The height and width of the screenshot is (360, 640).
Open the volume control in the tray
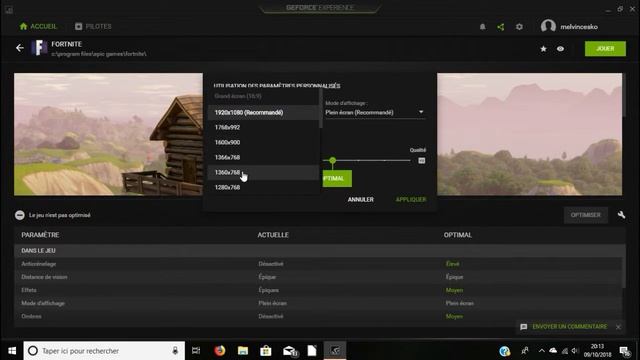pyautogui.click(x=575, y=351)
